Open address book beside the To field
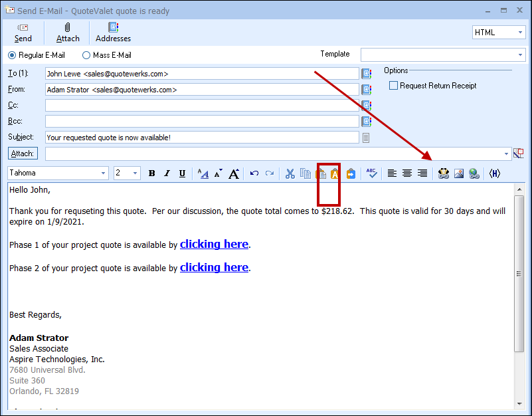This screenshot has height=416, width=532. (366, 74)
